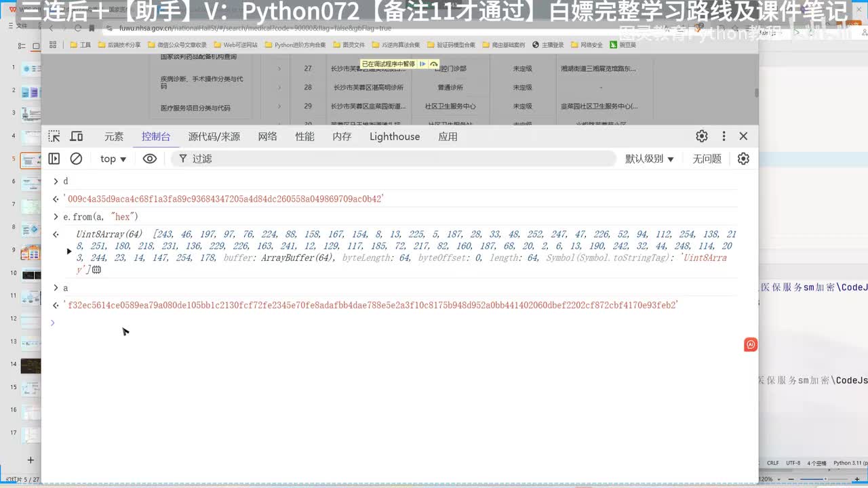Screen dimensions: 868x488
Task: Select the 控制台 tab
Action: 156,136
